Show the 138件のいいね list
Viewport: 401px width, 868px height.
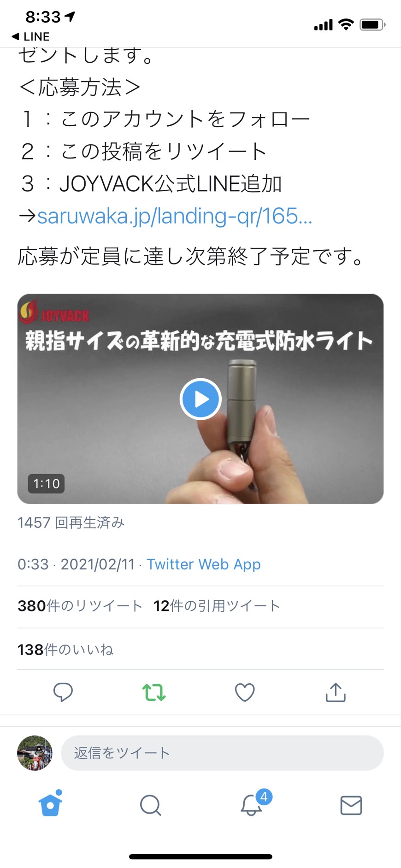65,650
